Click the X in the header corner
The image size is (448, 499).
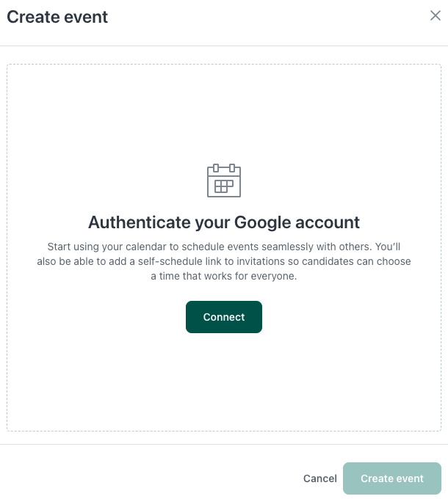435,15
